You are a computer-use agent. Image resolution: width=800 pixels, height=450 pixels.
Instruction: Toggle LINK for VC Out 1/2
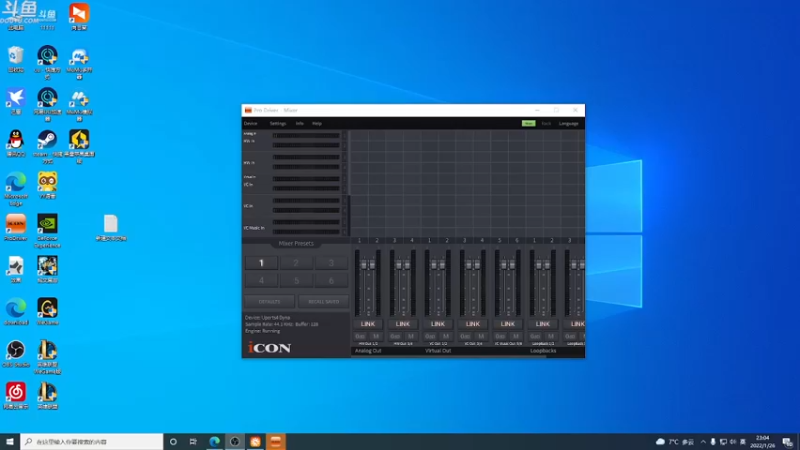[x=438, y=324]
